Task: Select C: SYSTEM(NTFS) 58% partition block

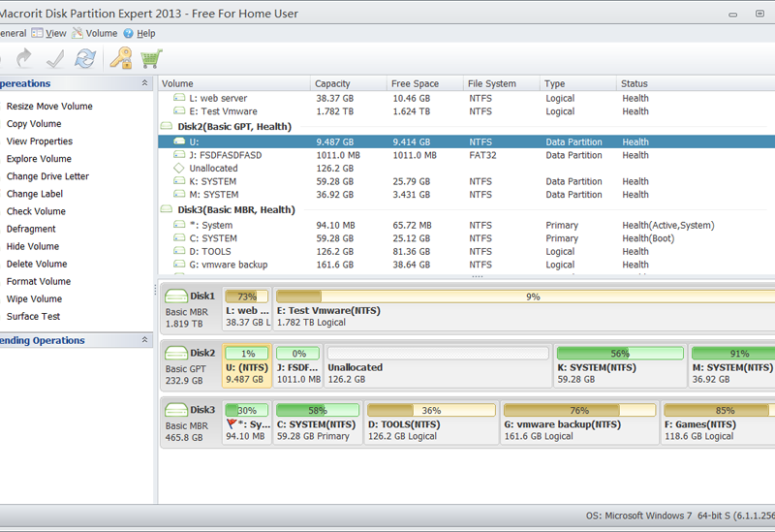Action: point(318,422)
